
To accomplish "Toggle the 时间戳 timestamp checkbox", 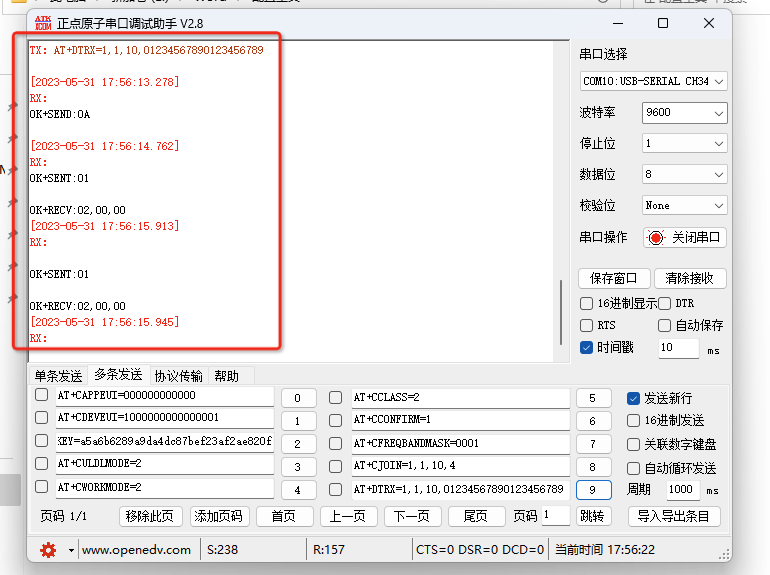I will coord(587,347).
